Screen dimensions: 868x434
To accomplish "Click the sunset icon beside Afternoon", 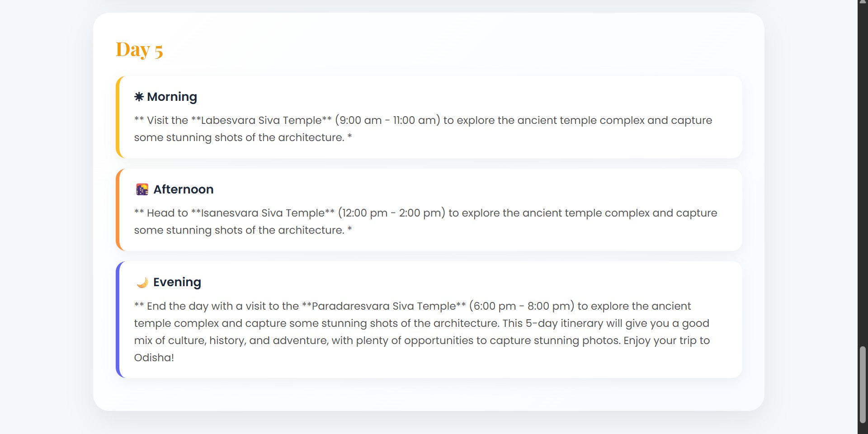I will [142, 189].
